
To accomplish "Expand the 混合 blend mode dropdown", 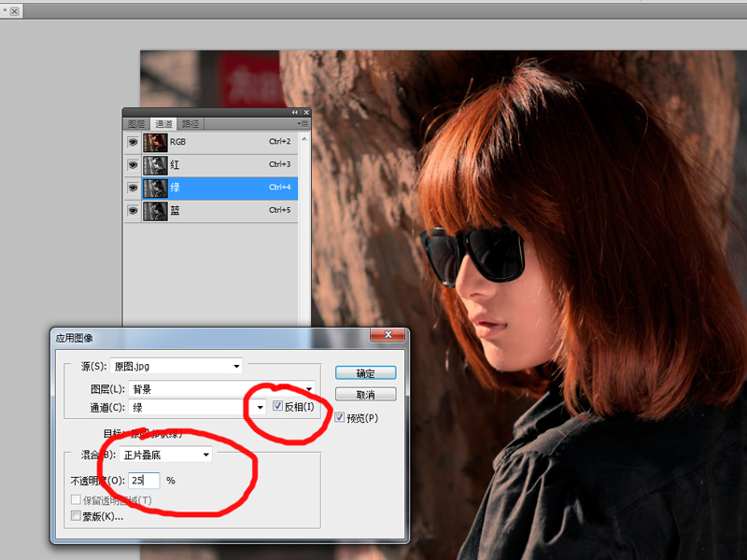I will point(166,455).
